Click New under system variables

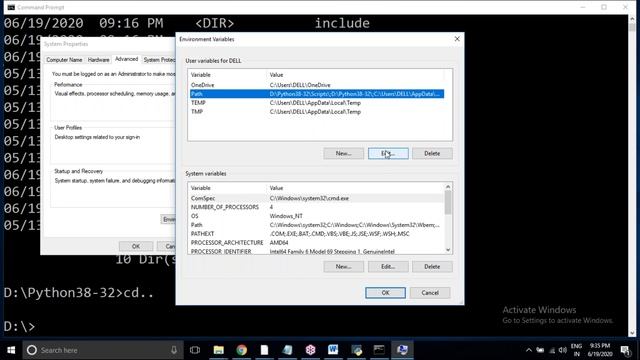[343, 267]
